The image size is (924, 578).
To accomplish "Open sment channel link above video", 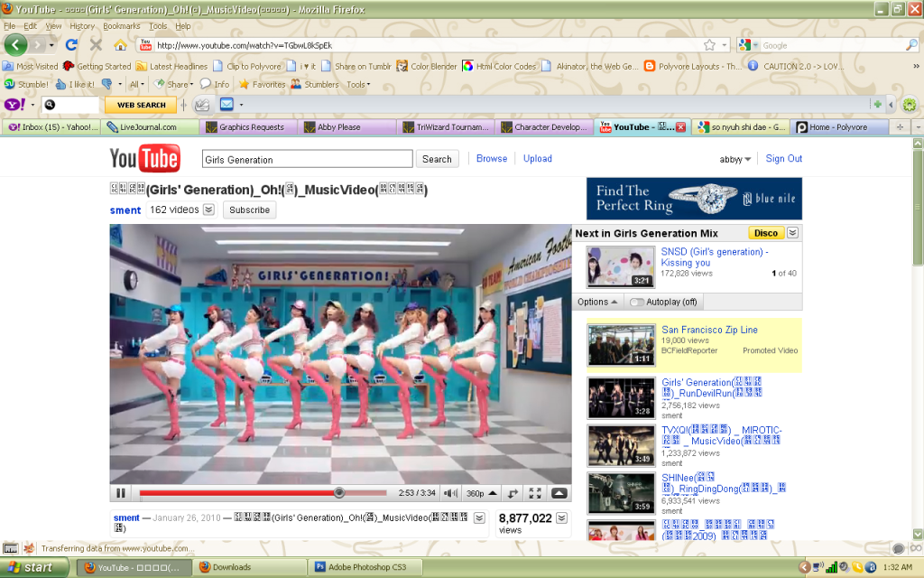I will (125, 210).
